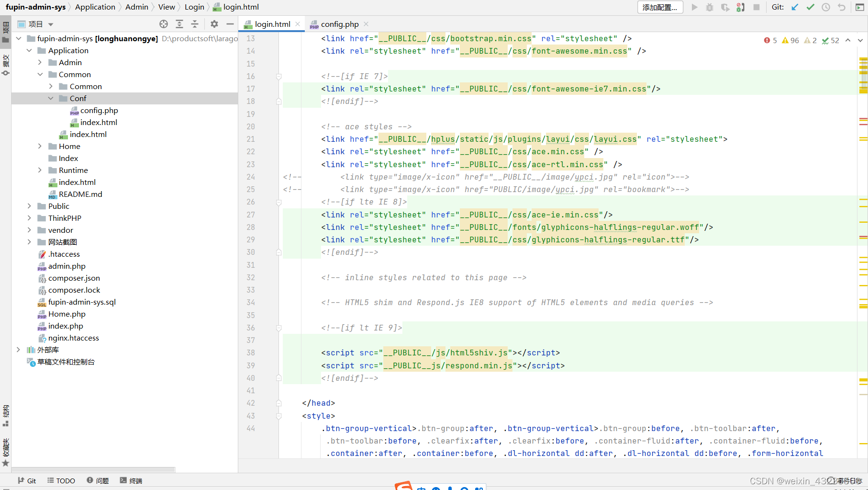Toggle fold marker at line 43 style
Image resolution: width=868 pixels, height=490 pixels.
(x=278, y=416)
